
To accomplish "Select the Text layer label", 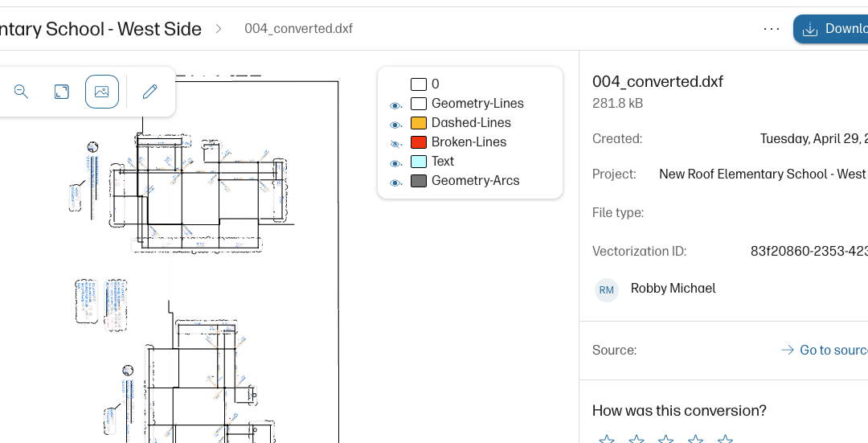I will click(443, 162).
